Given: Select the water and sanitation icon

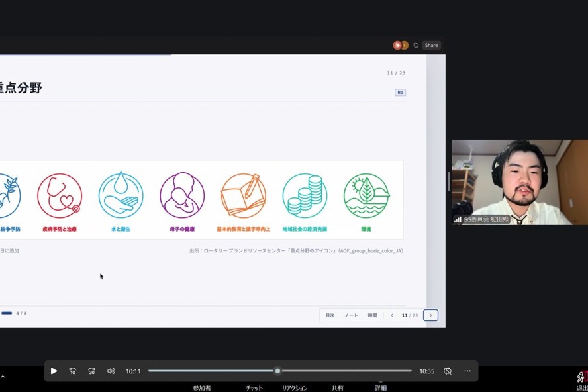Looking at the screenshot, I should click(121, 195).
